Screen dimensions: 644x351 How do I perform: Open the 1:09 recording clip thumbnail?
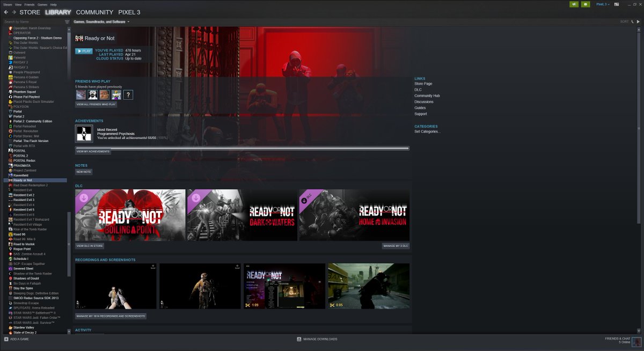point(284,286)
